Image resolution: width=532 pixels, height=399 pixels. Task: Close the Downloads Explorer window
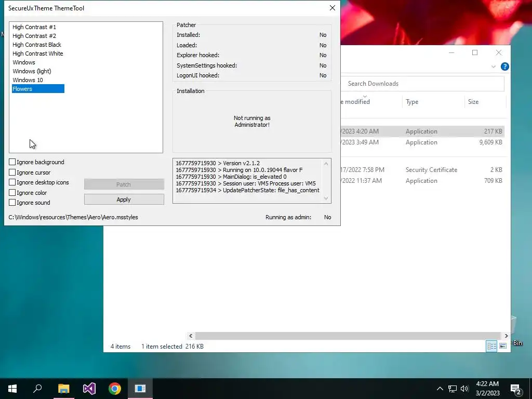point(498,52)
